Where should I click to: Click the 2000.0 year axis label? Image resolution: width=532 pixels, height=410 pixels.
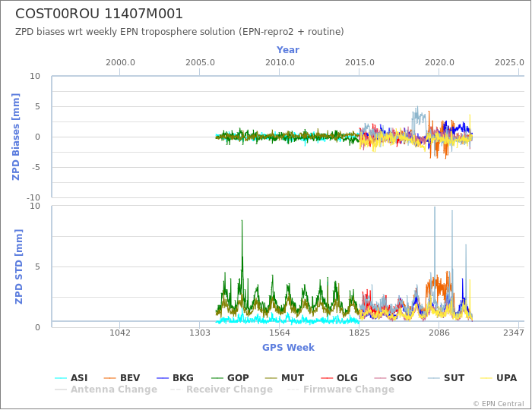[x=120, y=63]
